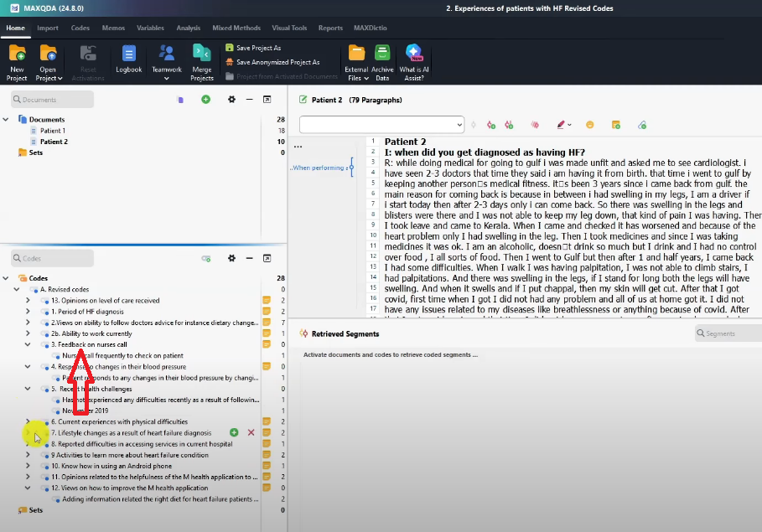Viewport: 762px width, 532px height.
Task: Click the Documents search field
Action: (x=53, y=100)
